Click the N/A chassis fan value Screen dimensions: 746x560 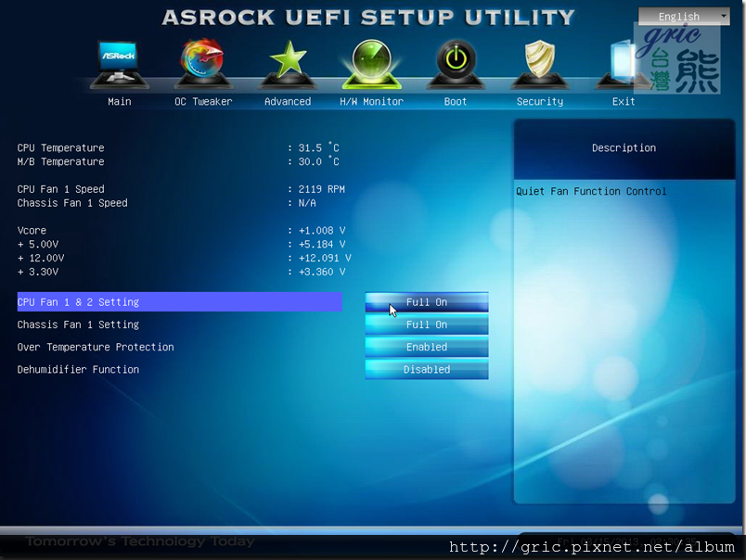coord(307,203)
